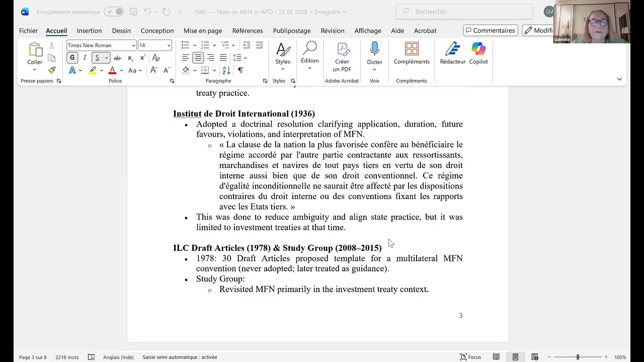The width and height of the screenshot is (644, 362).
Task: Open the Insertion tab
Action: pos(89,31)
